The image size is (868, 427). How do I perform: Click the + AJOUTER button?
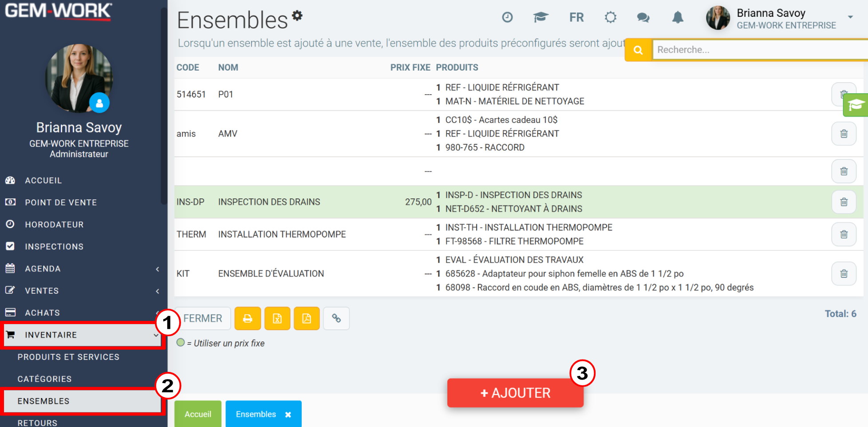(x=515, y=393)
